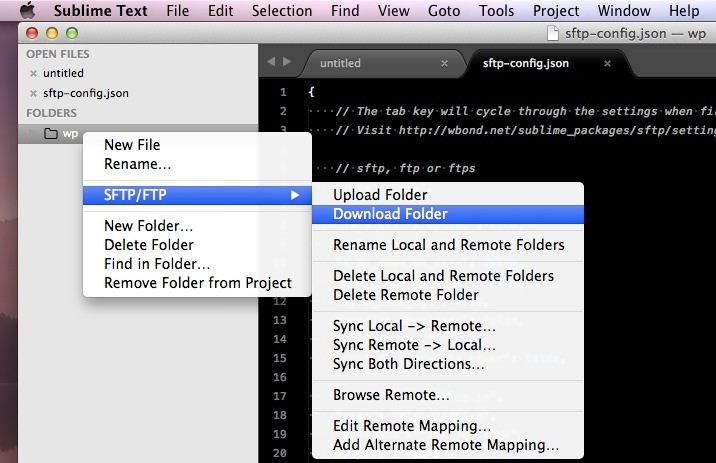
Task: Select untitled in Open Files list
Action: pyautogui.click(x=63, y=73)
